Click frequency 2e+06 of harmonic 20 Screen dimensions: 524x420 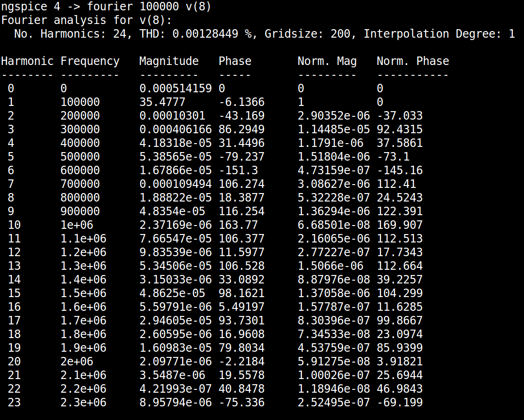pos(77,362)
